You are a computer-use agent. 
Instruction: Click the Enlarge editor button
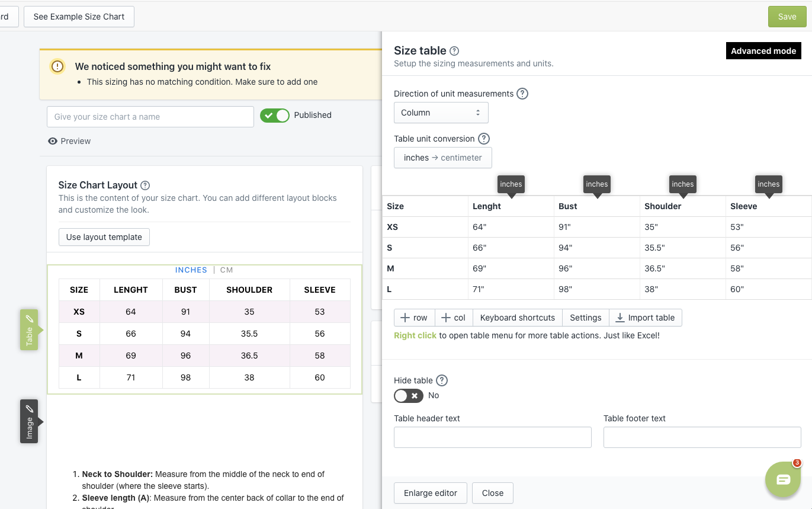click(431, 493)
